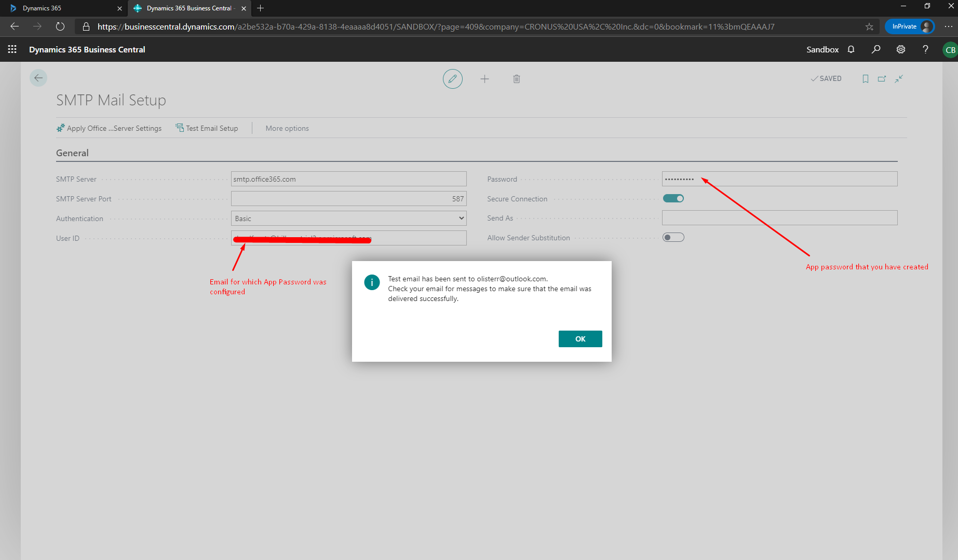Go back using the page back arrow
The width and height of the screenshot is (958, 560).
pos(38,78)
